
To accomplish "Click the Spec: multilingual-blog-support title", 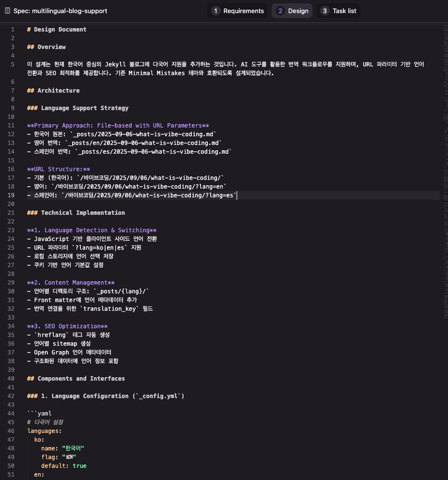I will [x=60, y=11].
